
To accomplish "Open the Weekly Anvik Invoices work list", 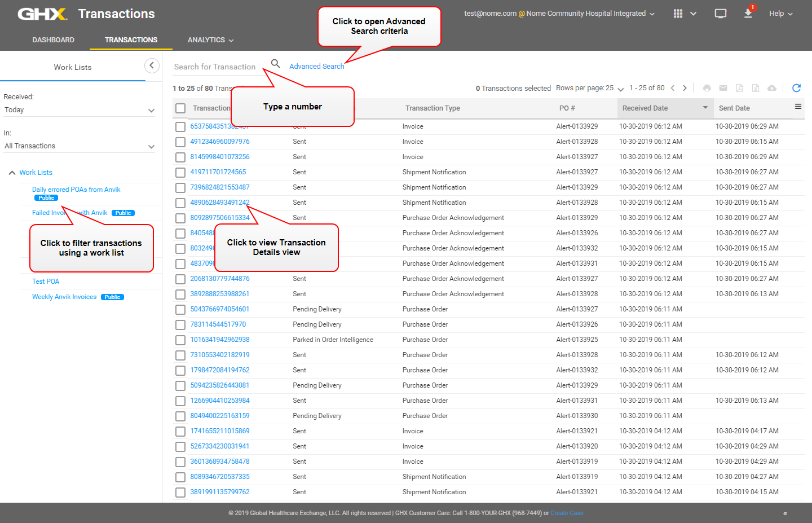I will tap(64, 297).
